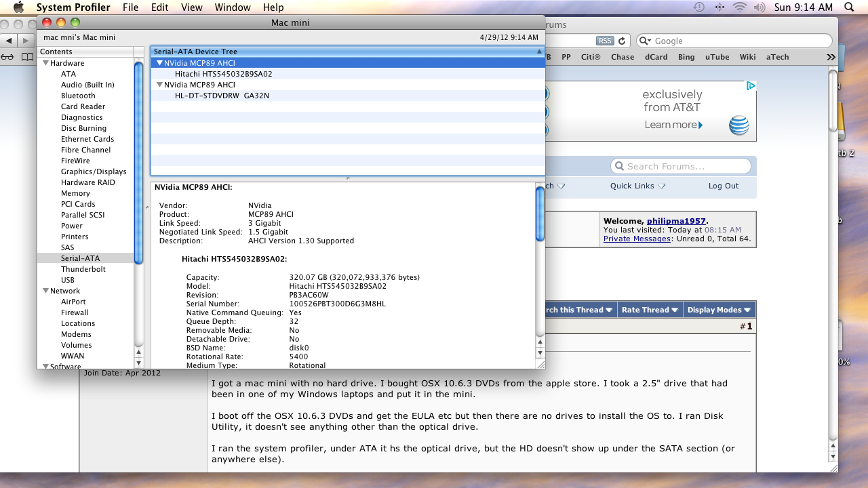The width and height of the screenshot is (868, 488).
Task: Open Spotlight search magnifier icon
Action: (849, 7)
